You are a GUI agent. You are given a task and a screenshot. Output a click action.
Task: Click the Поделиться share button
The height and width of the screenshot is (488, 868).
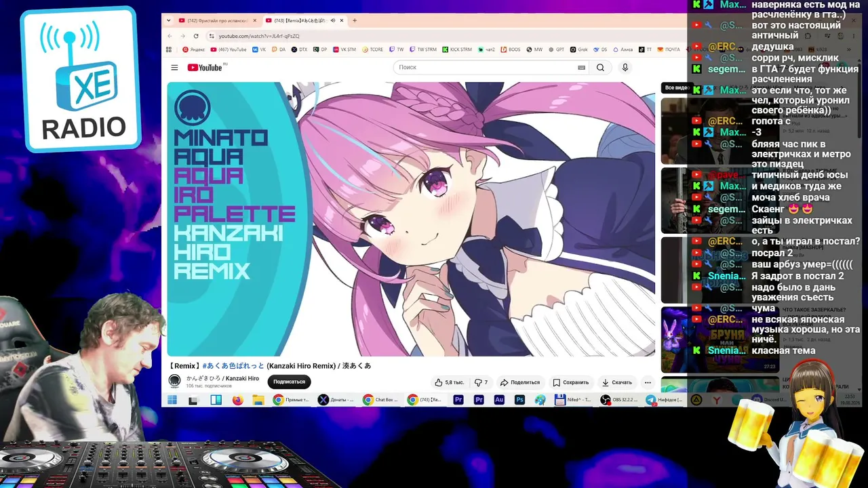coord(519,382)
